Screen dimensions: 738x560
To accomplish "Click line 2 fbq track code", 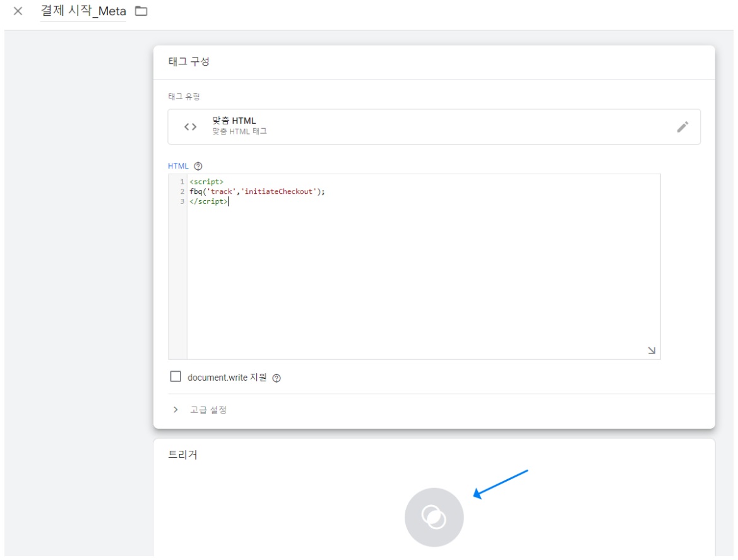I will click(257, 191).
